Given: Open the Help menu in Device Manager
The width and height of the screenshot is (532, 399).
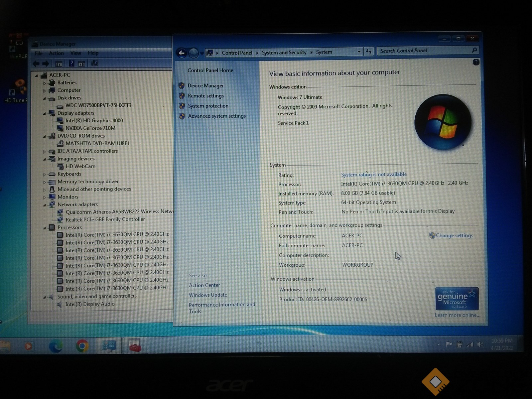Looking at the screenshot, I should point(93,53).
